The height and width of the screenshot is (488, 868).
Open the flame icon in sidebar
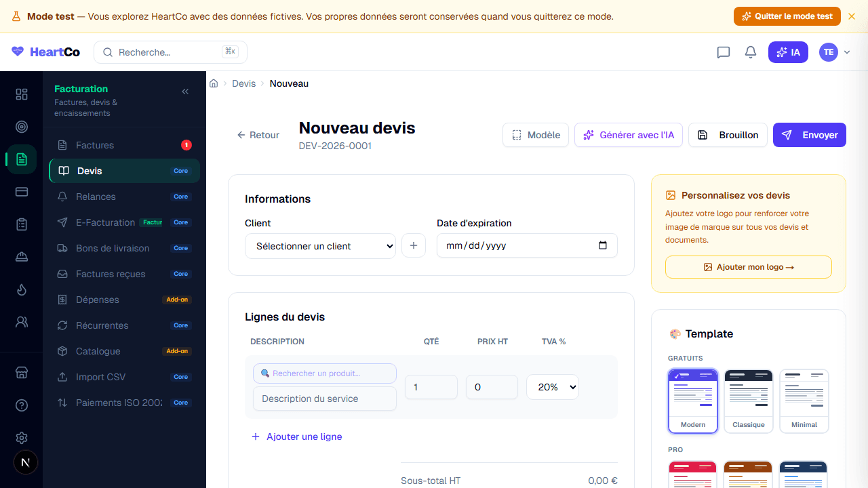[x=21, y=289]
